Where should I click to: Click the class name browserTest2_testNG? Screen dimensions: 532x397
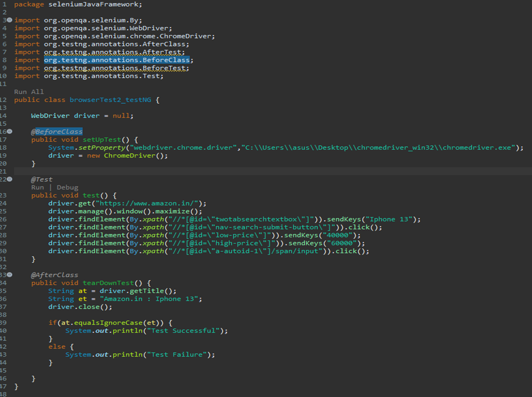pos(110,100)
